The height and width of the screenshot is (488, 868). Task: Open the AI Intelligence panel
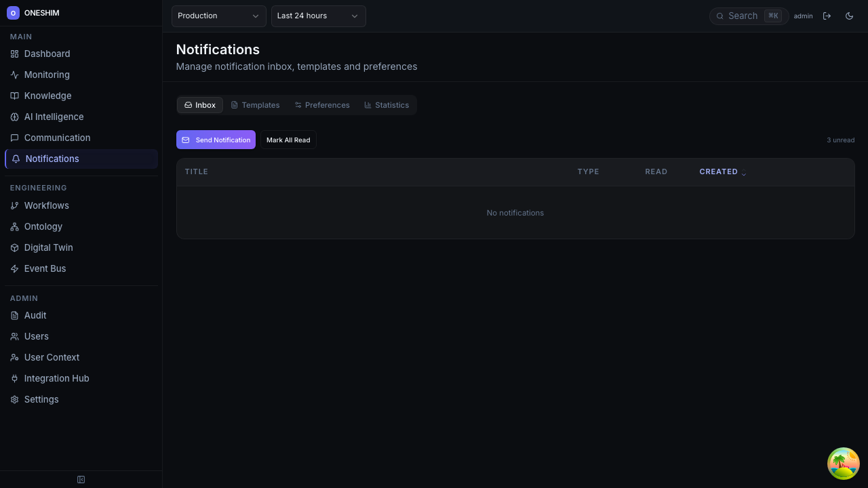coord(54,117)
